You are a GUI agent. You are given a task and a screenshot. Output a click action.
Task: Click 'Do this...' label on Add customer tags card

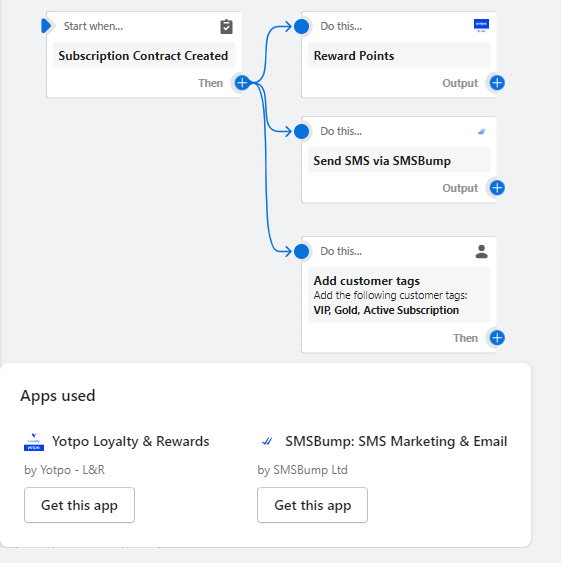tap(341, 251)
